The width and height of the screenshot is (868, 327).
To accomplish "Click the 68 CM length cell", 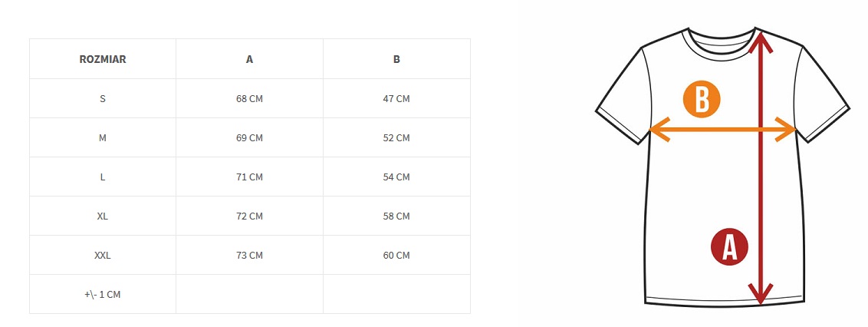I will pos(249,98).
